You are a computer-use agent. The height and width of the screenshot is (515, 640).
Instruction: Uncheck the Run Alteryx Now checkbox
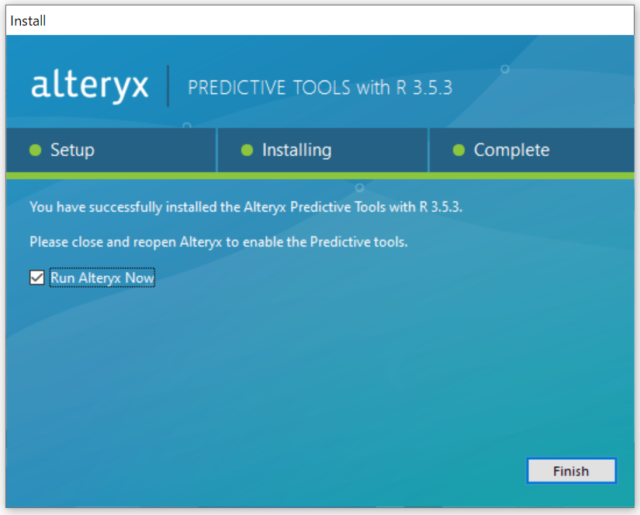point(37,277)
